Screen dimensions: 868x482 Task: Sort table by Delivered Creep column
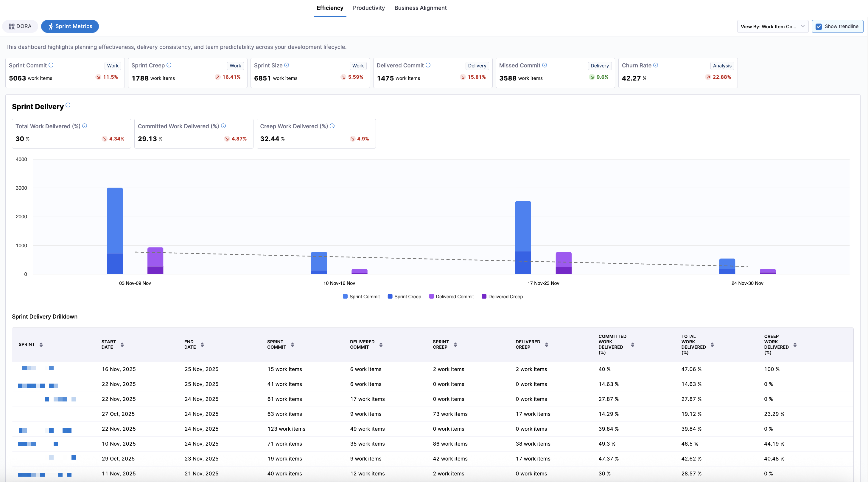click(546, 344)
